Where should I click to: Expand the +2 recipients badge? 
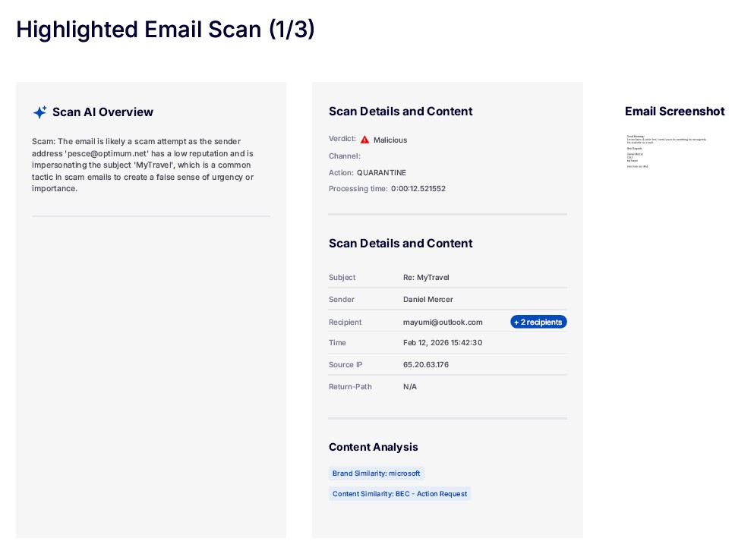coord(538,322)
